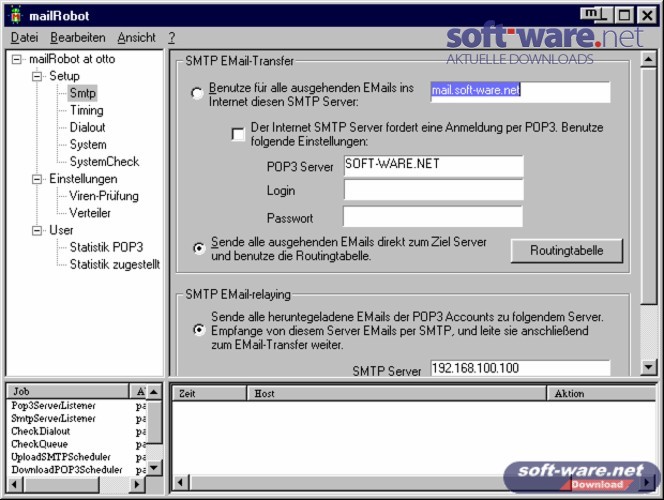This screenshot has height=500, width=664.
Task: Click the settings panel vertical scrollbar thumb
Action: point(648,186)
